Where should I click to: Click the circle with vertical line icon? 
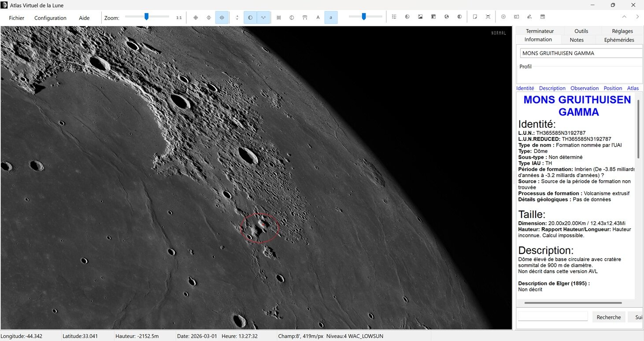tap(292, 17)
